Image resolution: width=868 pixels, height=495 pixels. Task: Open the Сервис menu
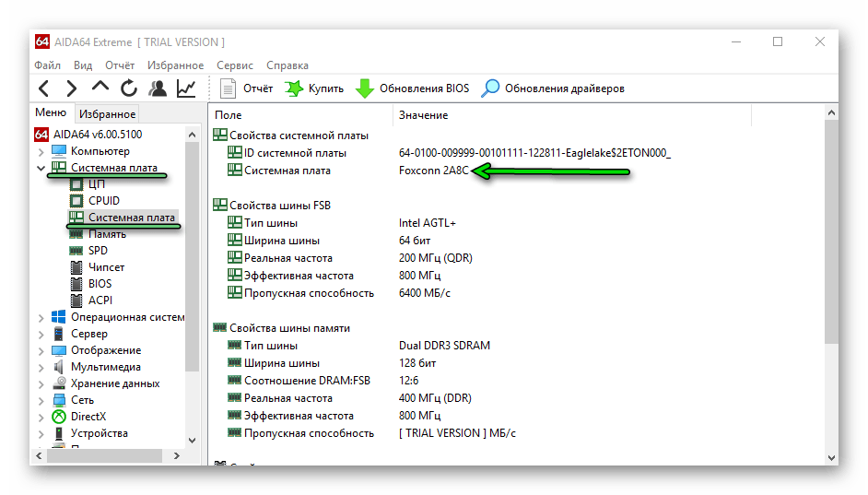(x=235, y=65)
